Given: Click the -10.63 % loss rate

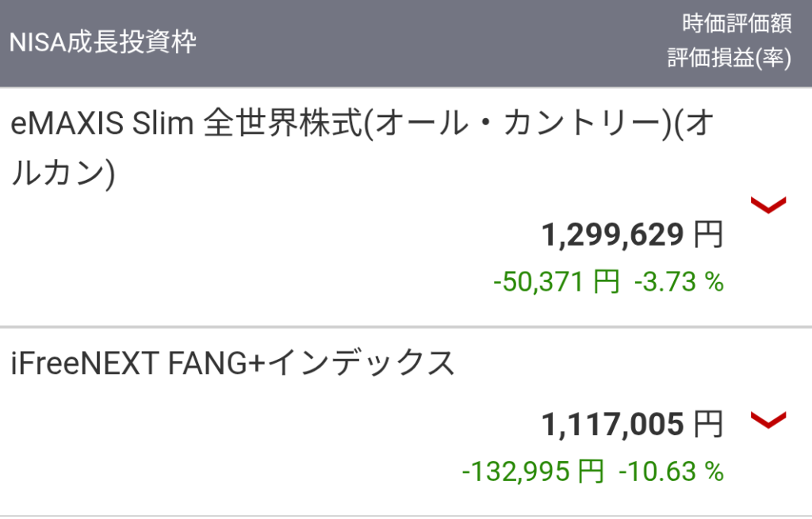Looking at the screenshot, I should (x=671, y=472).
